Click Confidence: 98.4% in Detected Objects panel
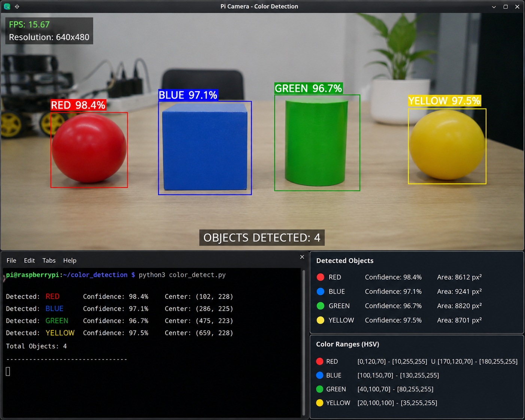The height and width of the screenshot is (420, 525). 393,277
